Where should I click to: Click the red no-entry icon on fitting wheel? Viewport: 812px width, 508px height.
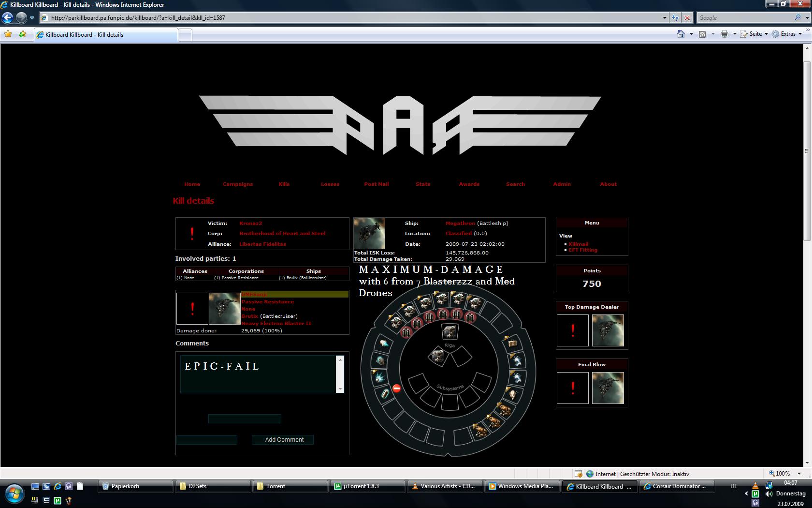point(396,388)
